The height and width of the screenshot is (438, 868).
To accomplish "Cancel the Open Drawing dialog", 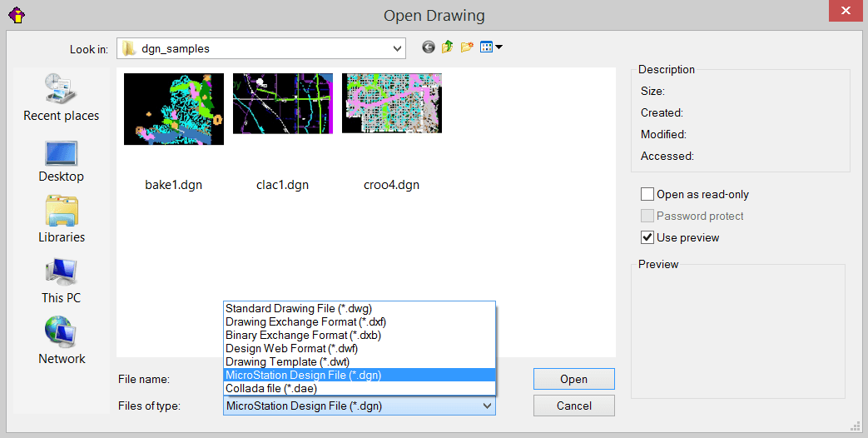I will (x=573, y=406).
